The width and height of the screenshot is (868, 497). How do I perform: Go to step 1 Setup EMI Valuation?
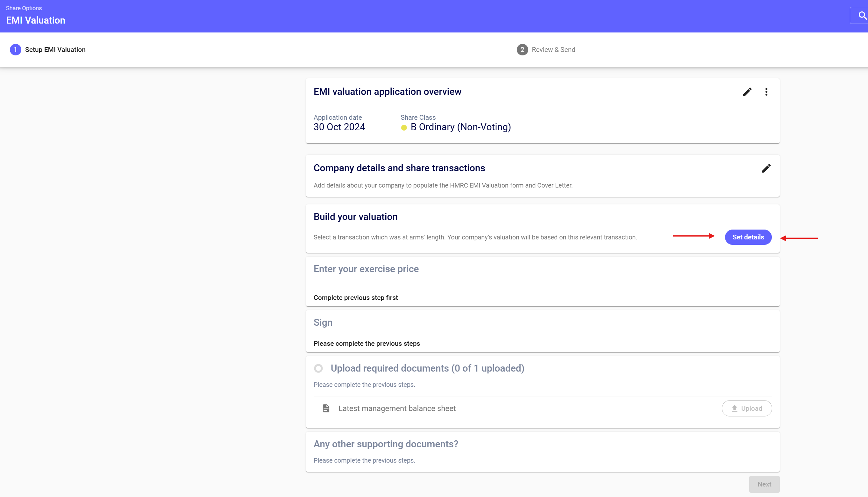pyautogui.click(x=55, y=50)
